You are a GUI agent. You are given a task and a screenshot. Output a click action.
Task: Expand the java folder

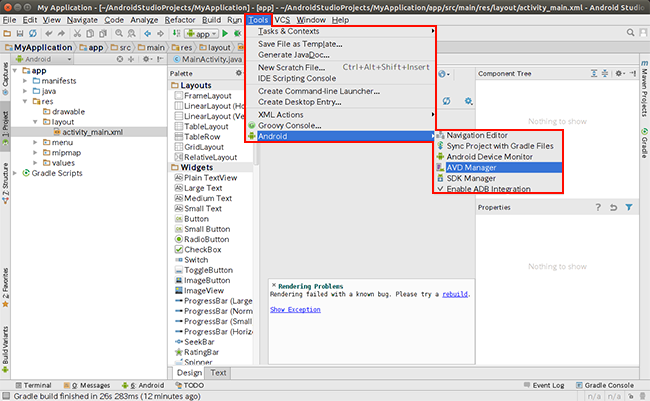[25, 91]
